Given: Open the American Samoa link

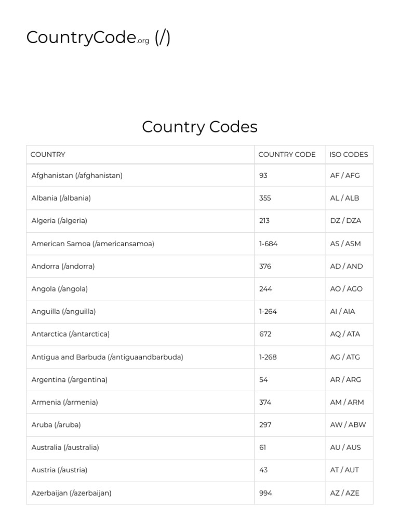Looking at the screenshot, I should click(92, 244).
